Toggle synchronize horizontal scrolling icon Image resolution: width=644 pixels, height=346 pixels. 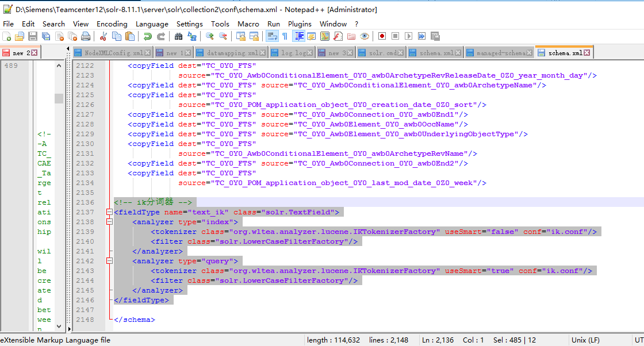pos(254,37)
